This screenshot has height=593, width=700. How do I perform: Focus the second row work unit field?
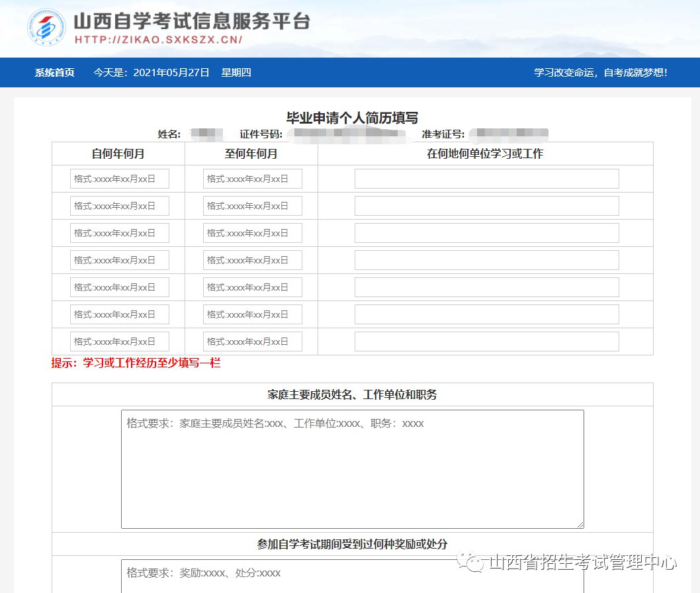coord(486,206)
